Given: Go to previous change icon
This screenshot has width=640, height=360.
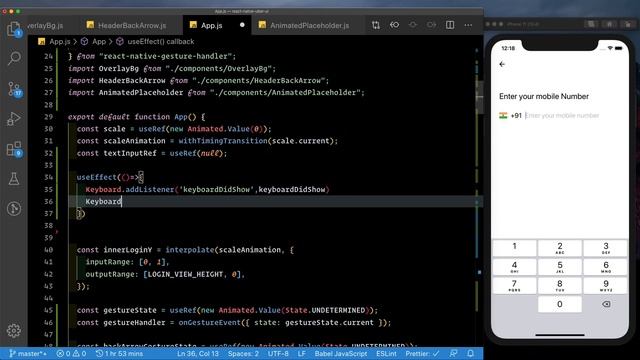Looking at the screenshot, I should tap(413, 25).
